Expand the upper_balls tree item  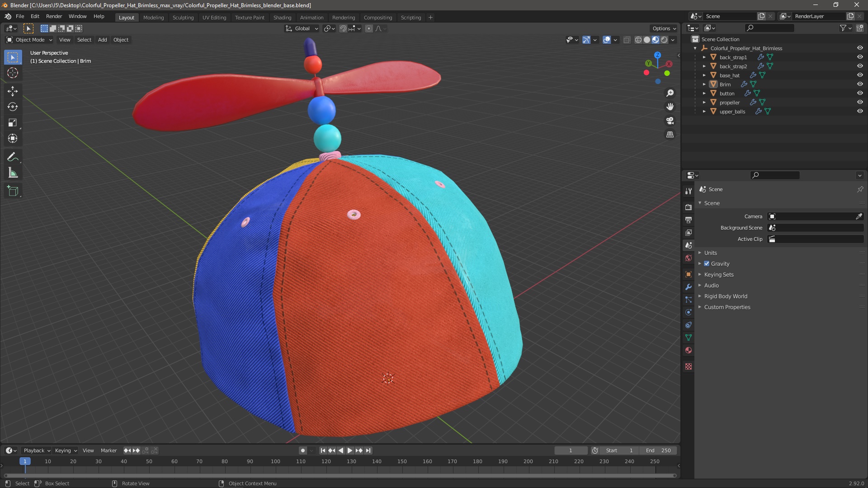point(704,111)
